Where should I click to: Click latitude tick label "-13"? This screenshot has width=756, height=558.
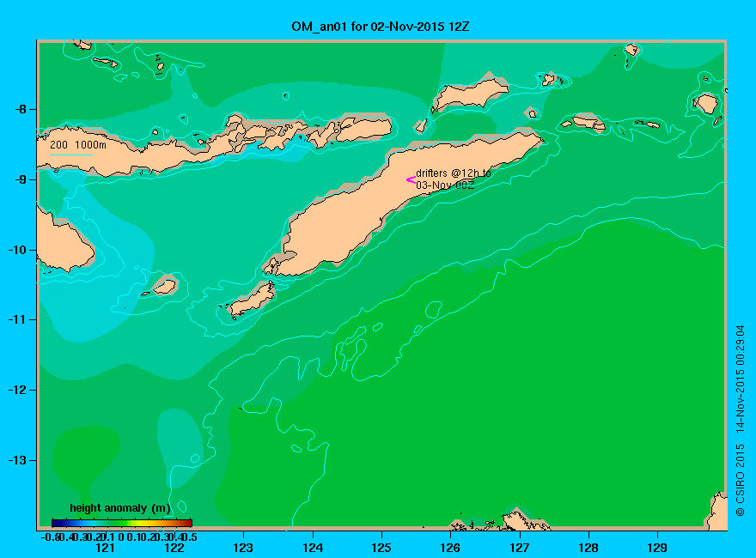pyautogui.click(x=17, y=460)
